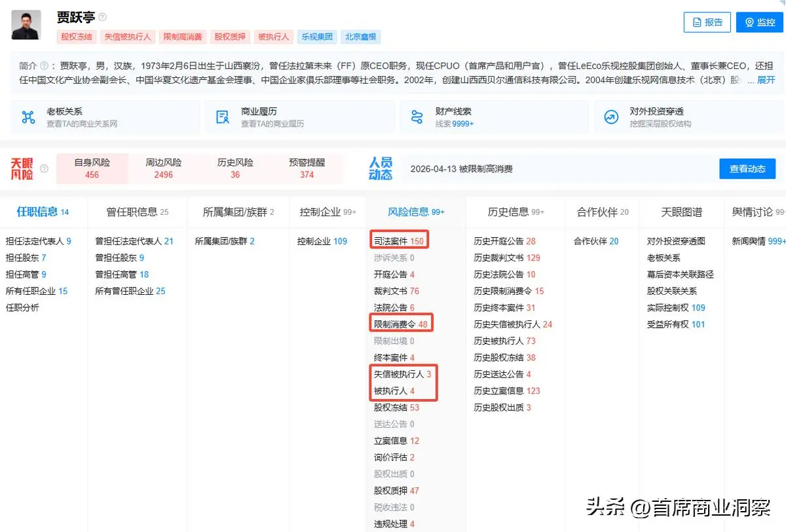Open 历史风险 36 tab
This screenshot has width=786, height=532.
pyautogui.click(x=235, y=168)
